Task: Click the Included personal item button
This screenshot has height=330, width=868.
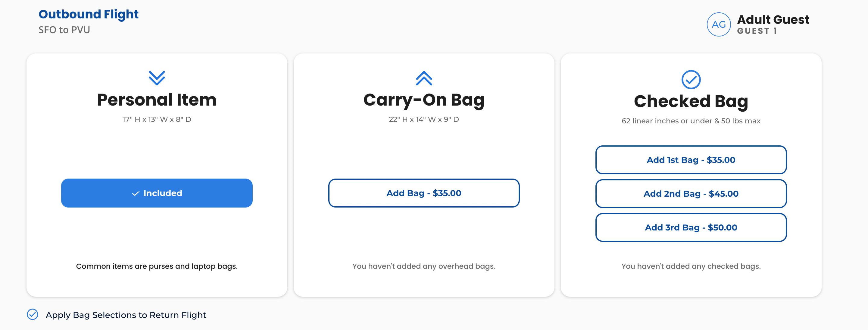Action: point(157,193)
